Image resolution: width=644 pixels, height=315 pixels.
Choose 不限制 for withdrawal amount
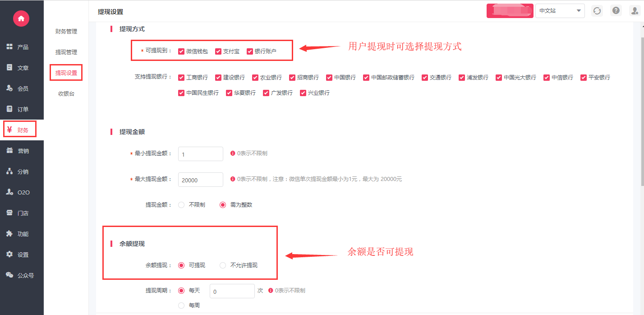coord(181,205)
